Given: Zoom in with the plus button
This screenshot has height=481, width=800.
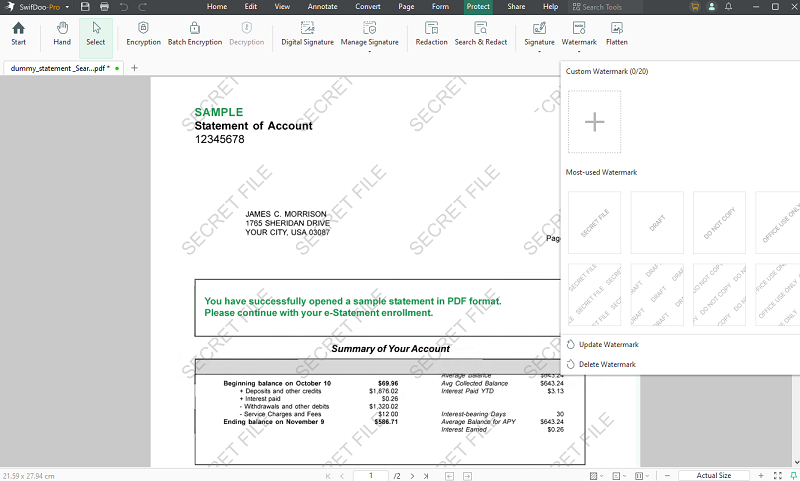Looking at the screenshot, I should point(761,476).
